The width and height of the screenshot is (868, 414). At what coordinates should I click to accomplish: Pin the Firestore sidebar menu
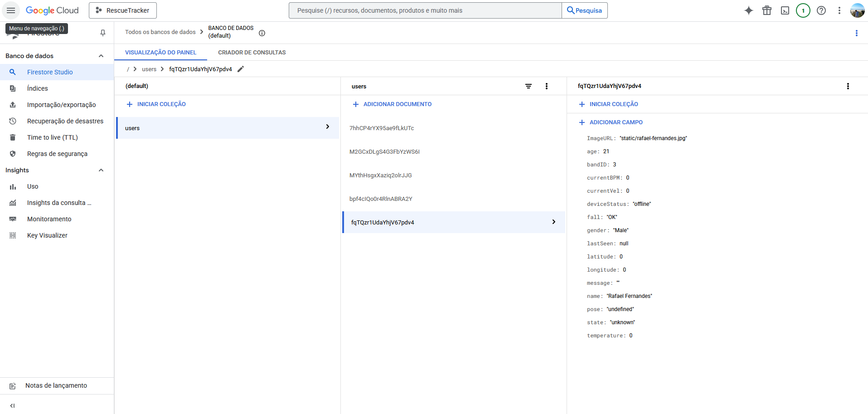pyautogui.click(x=103, y=33)
